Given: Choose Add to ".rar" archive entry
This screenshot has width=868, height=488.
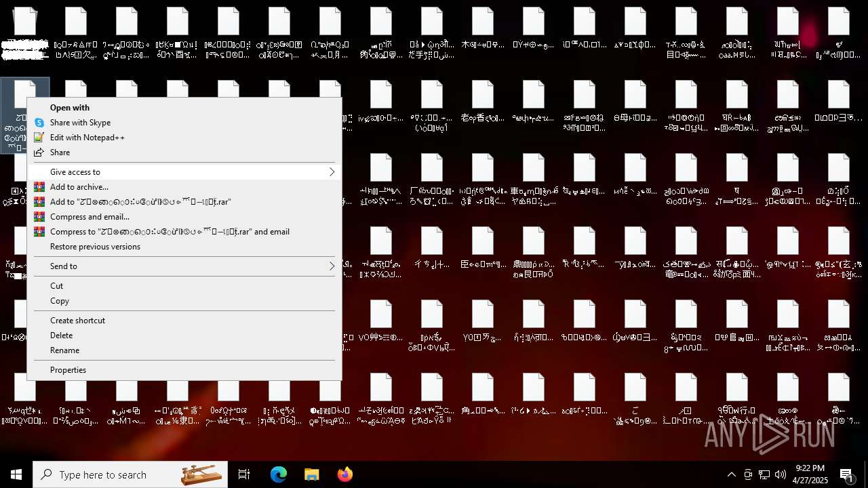Looking at the screenshot, I should (x=184, y=202).
